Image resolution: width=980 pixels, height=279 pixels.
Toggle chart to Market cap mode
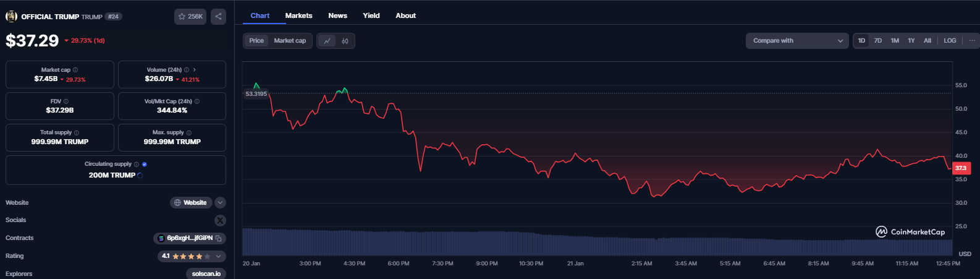click(290, 41)
